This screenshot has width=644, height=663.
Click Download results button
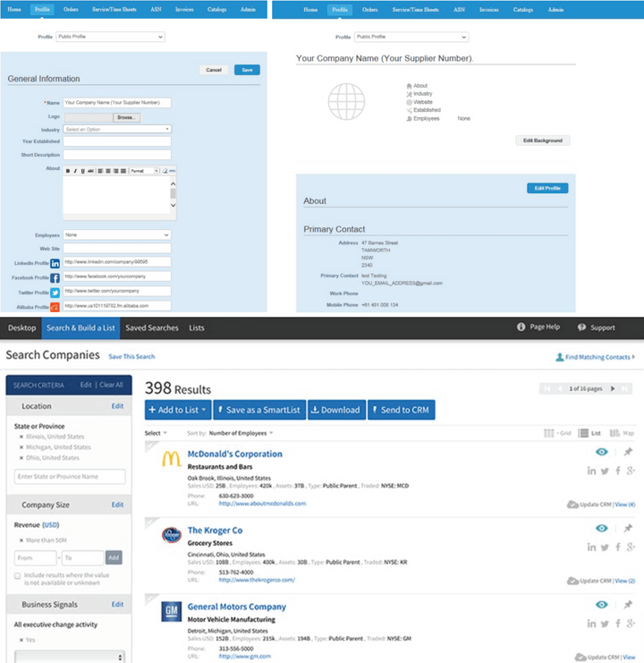pyautogui.click(x=337, y=410)
